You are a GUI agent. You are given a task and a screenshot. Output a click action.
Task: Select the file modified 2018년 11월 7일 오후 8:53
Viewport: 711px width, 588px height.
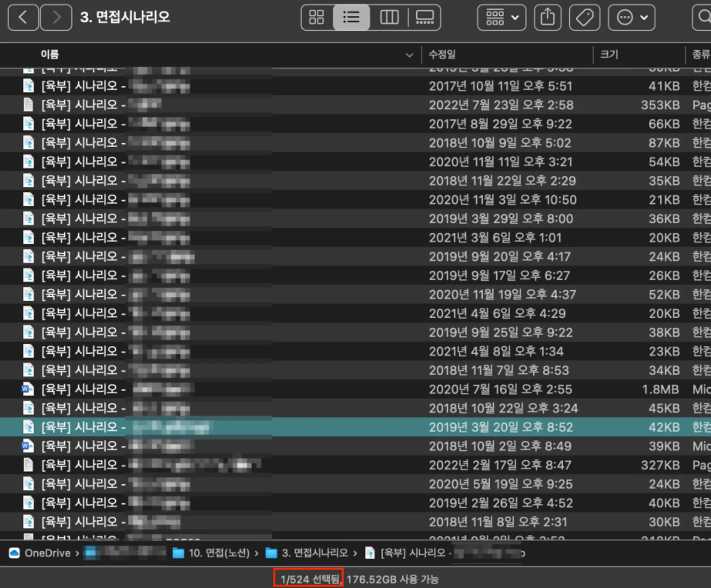pyautogui.click(x=355, y=370)
